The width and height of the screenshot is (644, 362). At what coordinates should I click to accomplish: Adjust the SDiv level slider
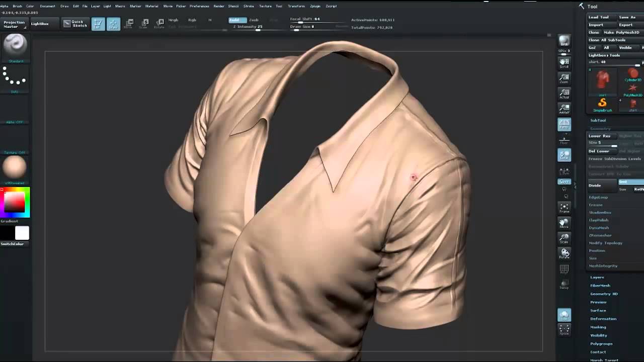603,143
